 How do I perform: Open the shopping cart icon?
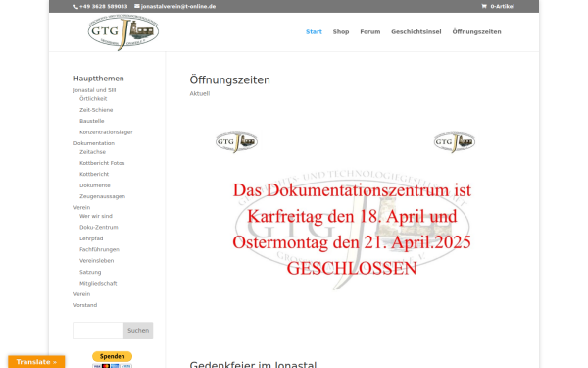tap(484, 6)
